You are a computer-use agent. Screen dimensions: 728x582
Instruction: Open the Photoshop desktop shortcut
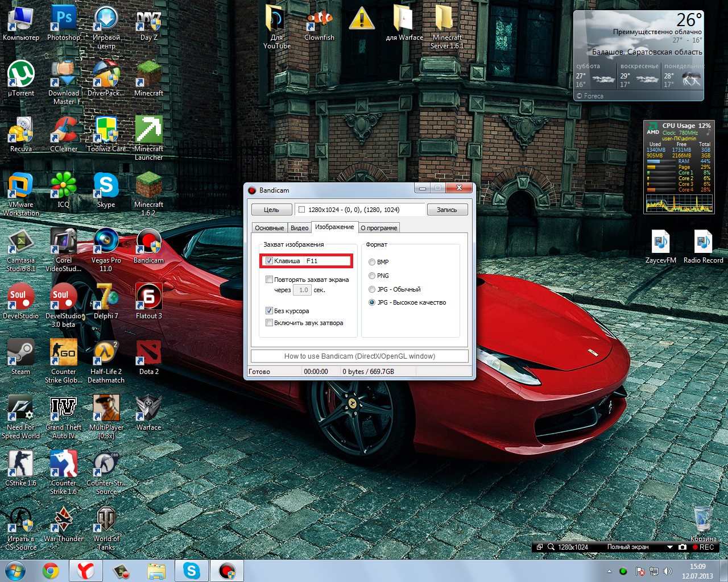click(x=64, y=24)
